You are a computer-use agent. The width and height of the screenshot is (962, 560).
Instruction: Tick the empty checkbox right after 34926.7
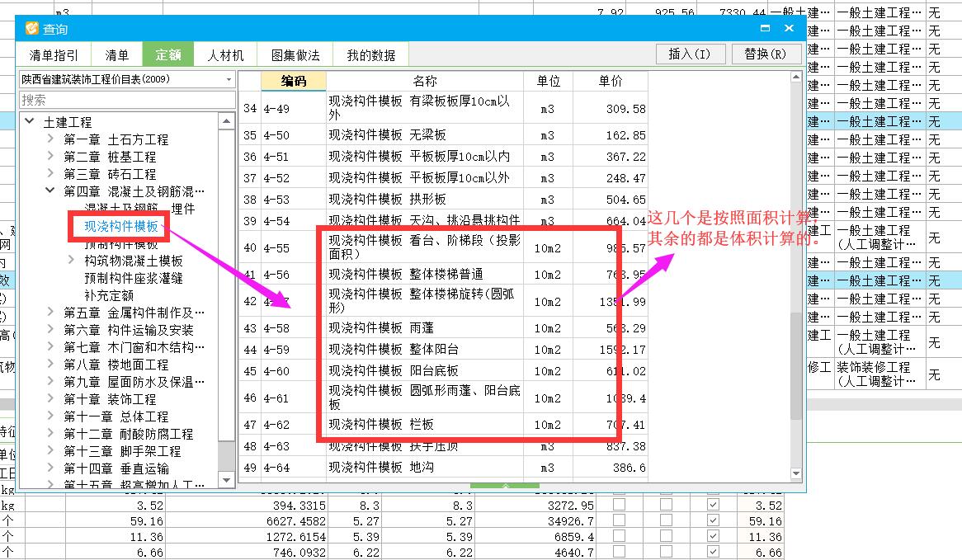coord(619,520)
